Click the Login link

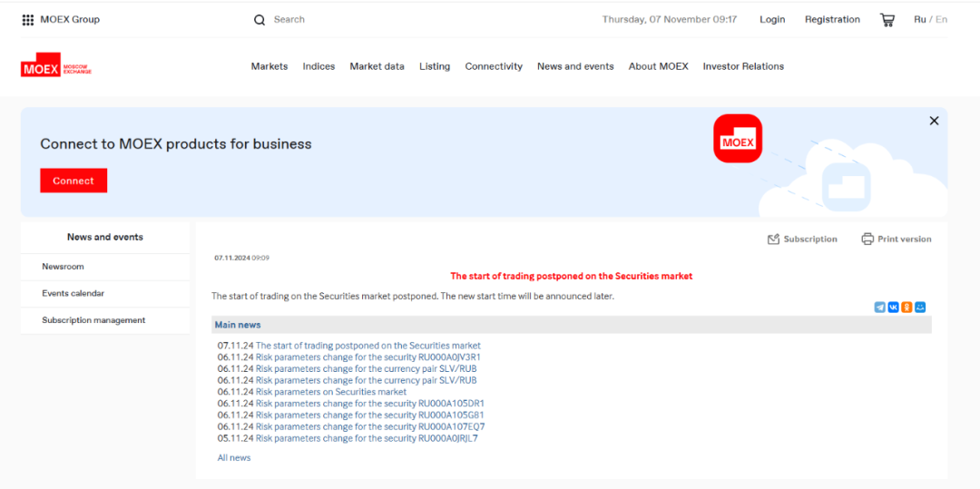click(772, 20)
